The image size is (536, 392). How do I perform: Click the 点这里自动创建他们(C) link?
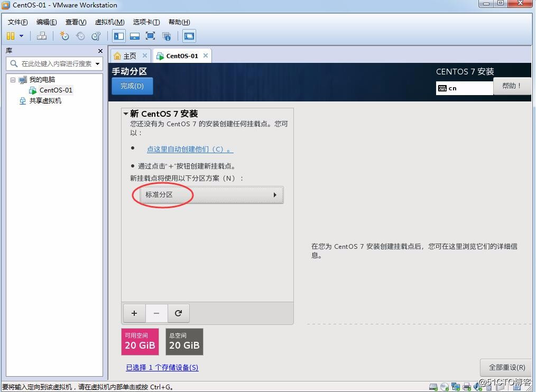pyautogui.click(x=190, y=150)
